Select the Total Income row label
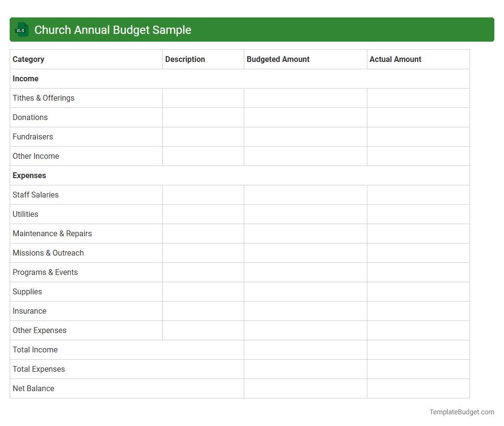This screenshot has height=426, width=504. 35,350
